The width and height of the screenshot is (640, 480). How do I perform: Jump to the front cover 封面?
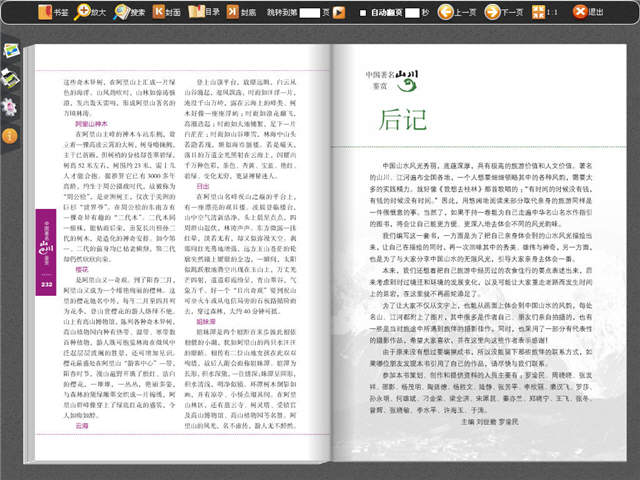167,12
